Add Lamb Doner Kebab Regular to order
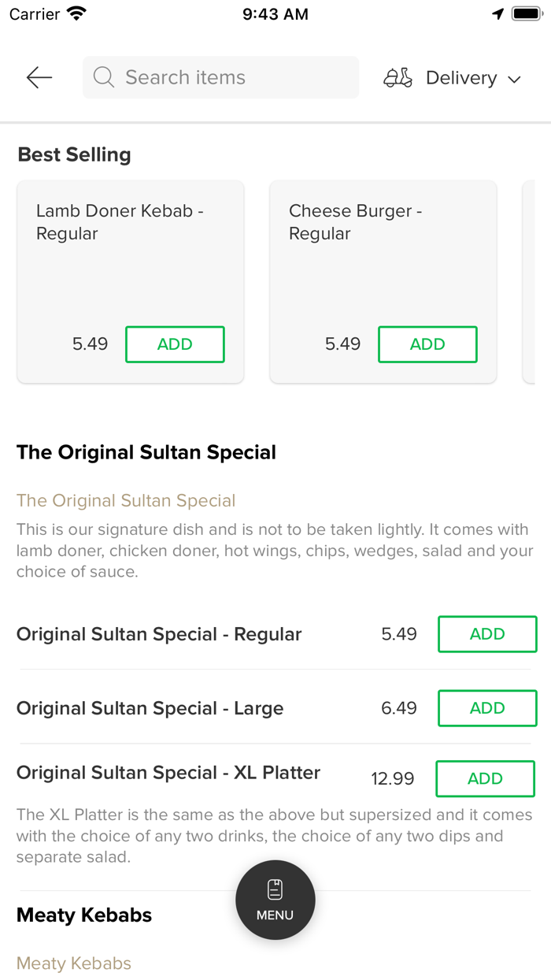 click(x=175, y=344)
